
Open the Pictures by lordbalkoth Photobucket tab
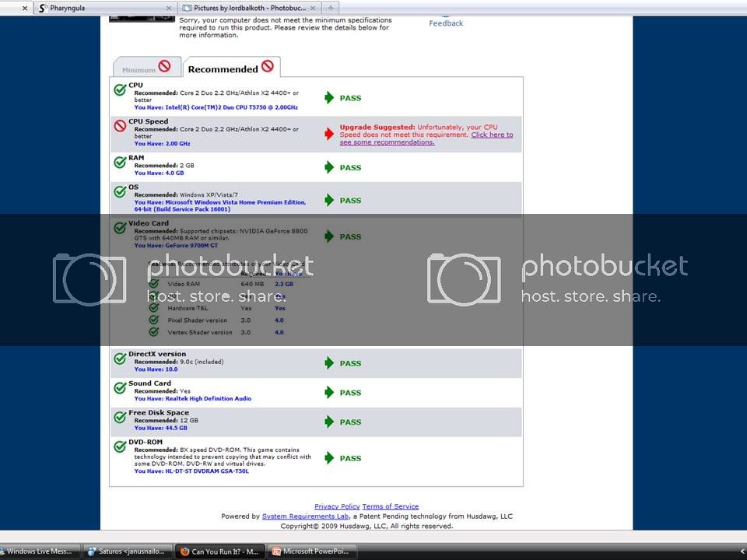(249, 8)
